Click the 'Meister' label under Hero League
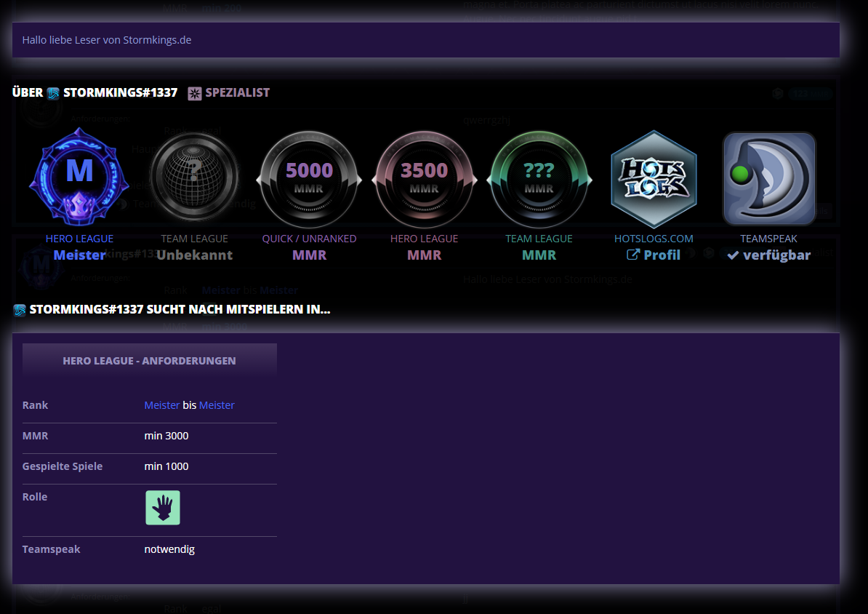Image resolution: width=868 pixels, height=614 pixels. [x=79, y=255]
